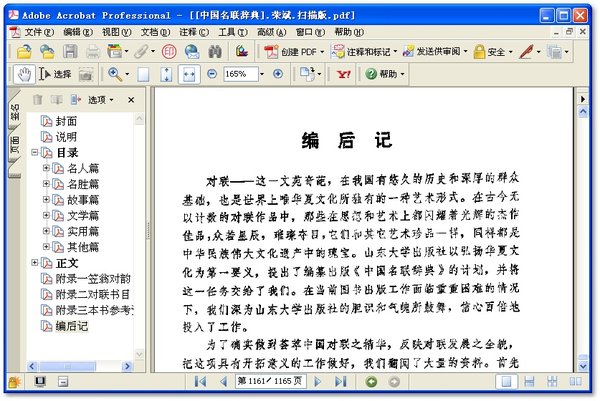Click the paperclip attach icon
Viewport: 600px width, 401px height.
coord(141,52)
